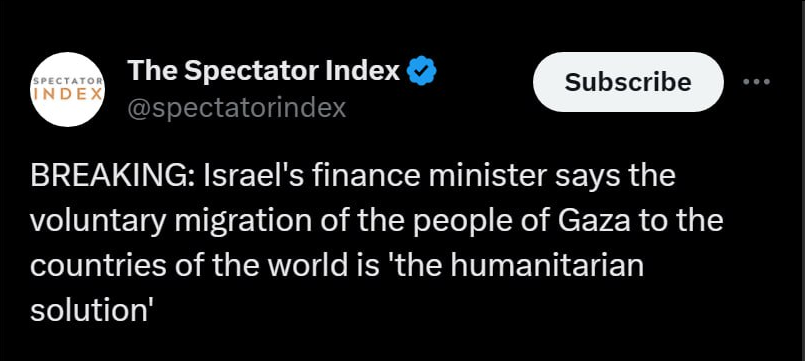The image size is (805, 361).
Task: Visit the @spectatorindex handle link
Action: tap(236, 108)
